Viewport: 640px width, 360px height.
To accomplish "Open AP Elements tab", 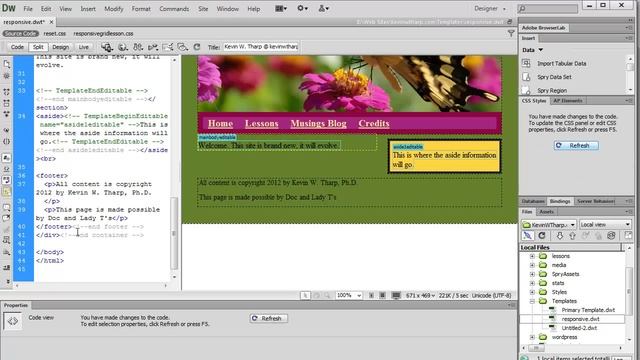I will [568, 100].
